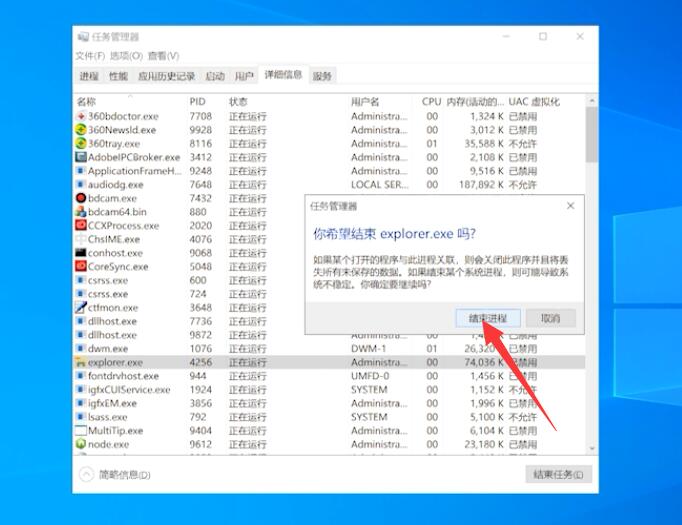682x525 pixels.
Task: Click the 35,588 K memory value
Action: click(x=484, y=143)
